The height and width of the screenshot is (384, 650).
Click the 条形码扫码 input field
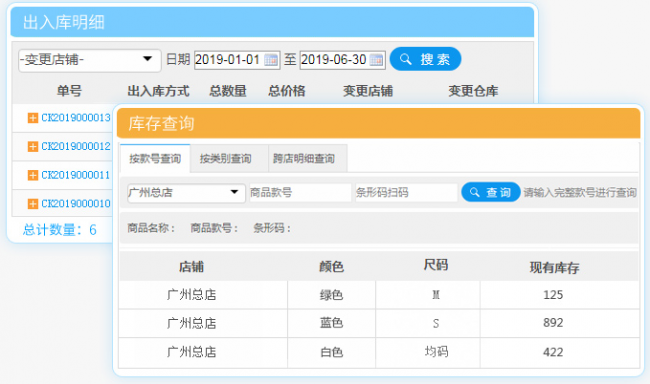[406, 192]
